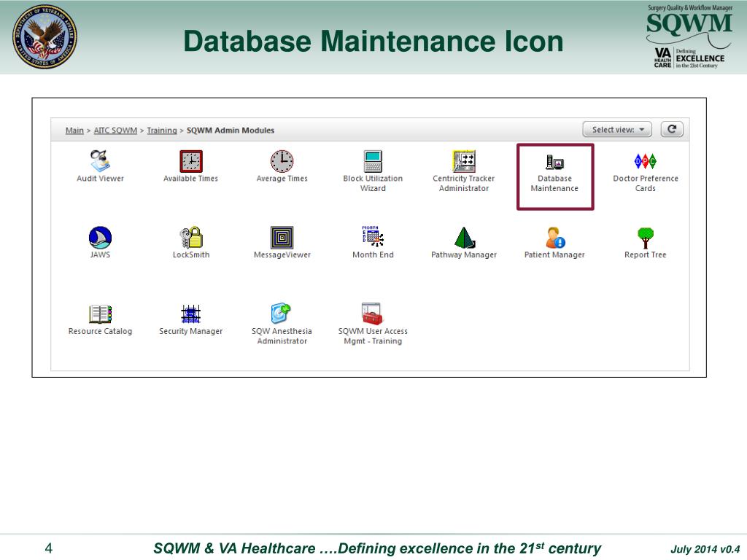The width and height of the screenshot is (747, 560).
Task: Launch the JAWS sailboat icon
Action: coord(100,237)
